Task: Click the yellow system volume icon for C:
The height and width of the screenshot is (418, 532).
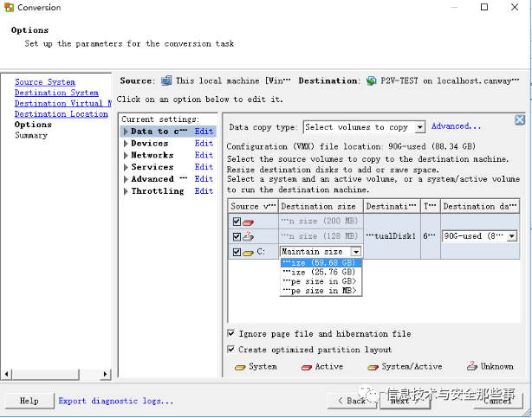Action: (x=249, y=253)
